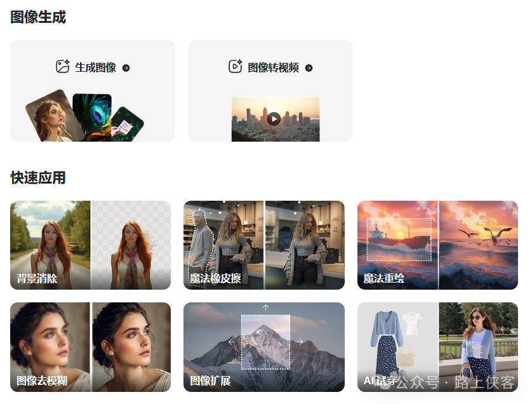
Task: Open the 背景消除 quick app
Action: tap(91, 245)
